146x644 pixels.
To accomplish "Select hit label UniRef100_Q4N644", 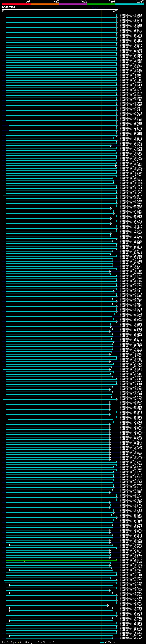I will 131,146.
